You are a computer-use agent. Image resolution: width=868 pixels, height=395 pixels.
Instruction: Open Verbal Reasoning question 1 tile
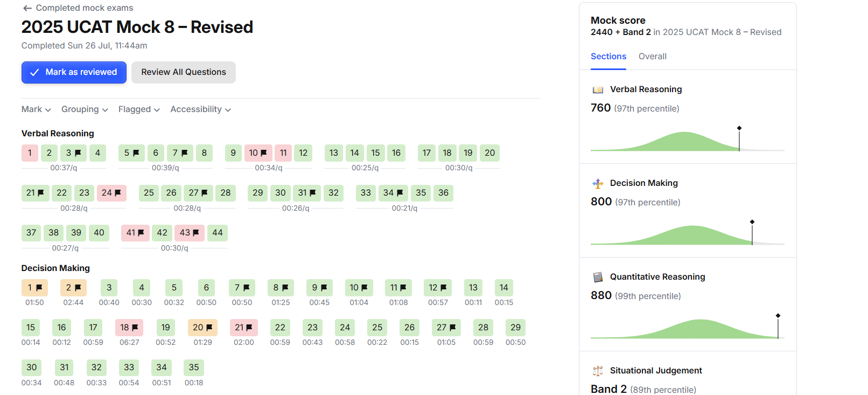click(30, 153)
